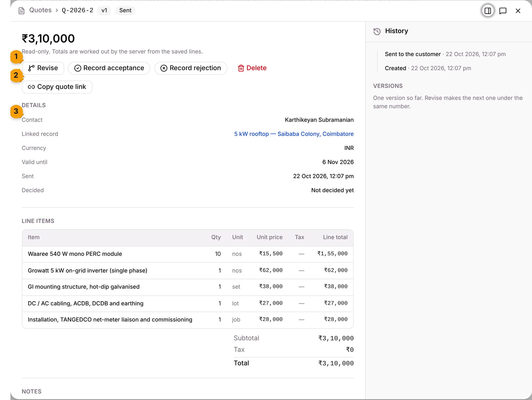532x400 pixels.
Task: Click 'Not decided yet' value
Action: coord(332,190)
